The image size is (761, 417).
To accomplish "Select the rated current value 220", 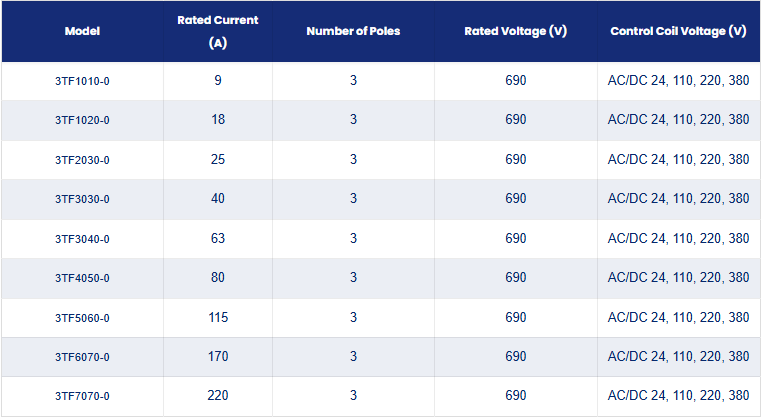I will [218, 396].
